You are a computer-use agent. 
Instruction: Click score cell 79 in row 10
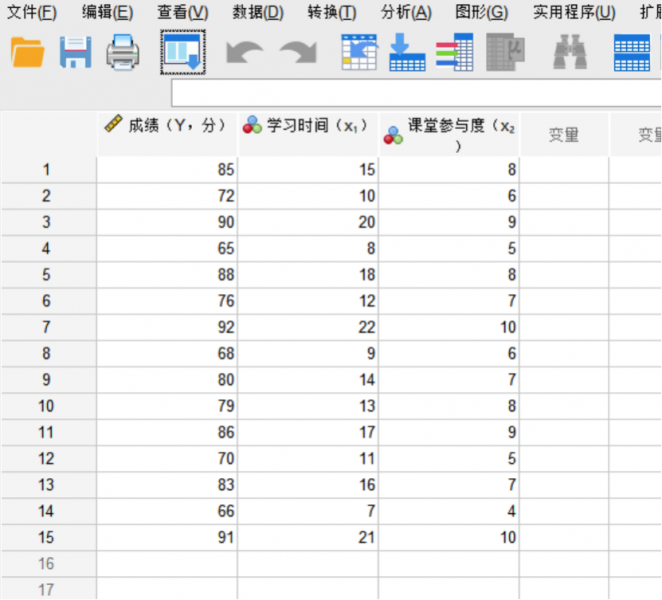[167, 406]
